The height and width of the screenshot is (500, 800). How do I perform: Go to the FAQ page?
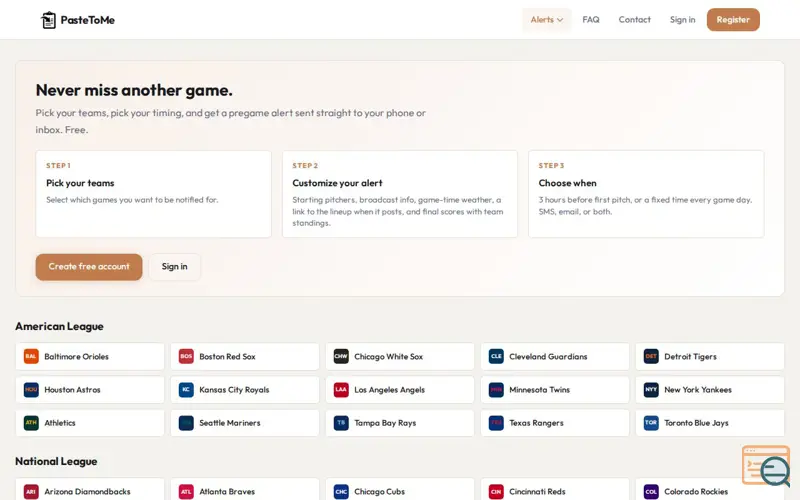click(x=591, y=20)
